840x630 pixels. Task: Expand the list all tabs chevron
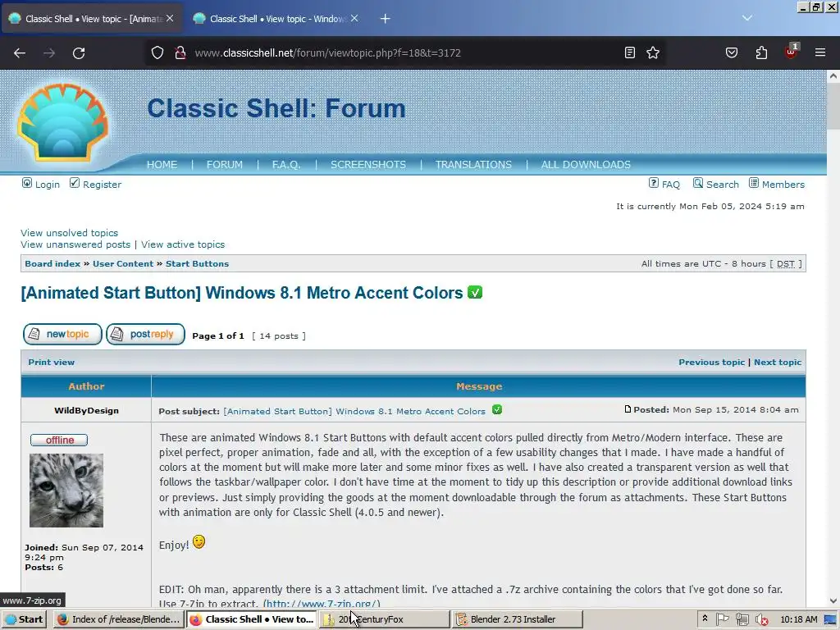click(746, 18)
